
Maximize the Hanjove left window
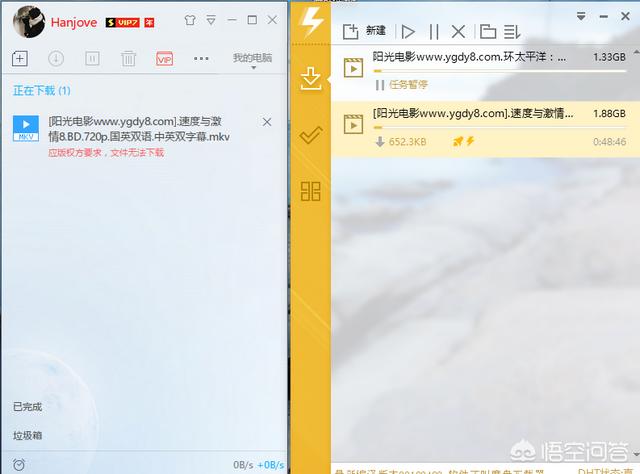tap(252, 20)
